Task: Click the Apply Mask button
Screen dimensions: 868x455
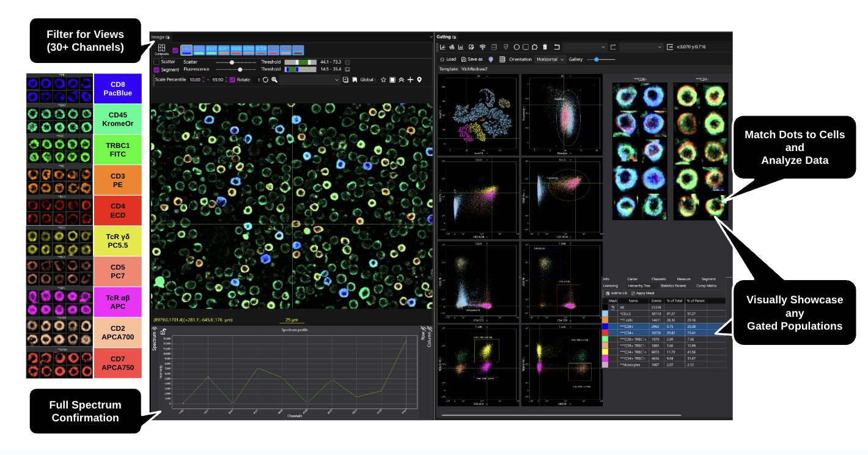Action: coord(645,293)
